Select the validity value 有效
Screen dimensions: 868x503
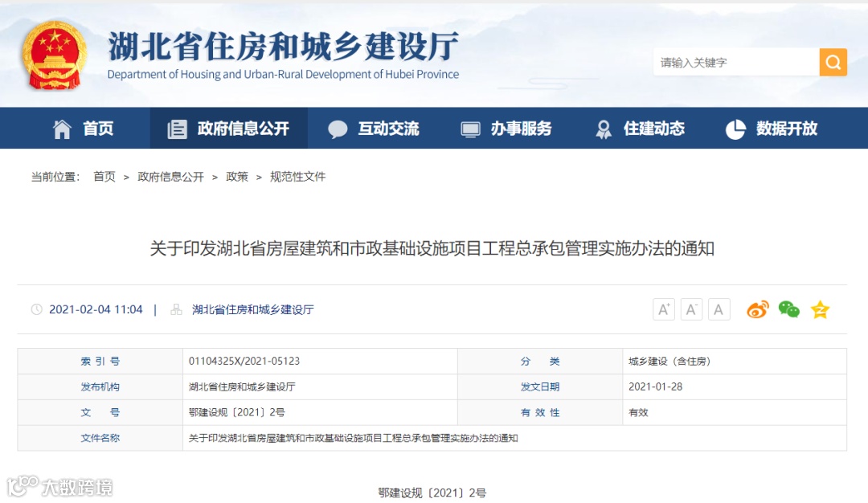[x=638, y=412]
